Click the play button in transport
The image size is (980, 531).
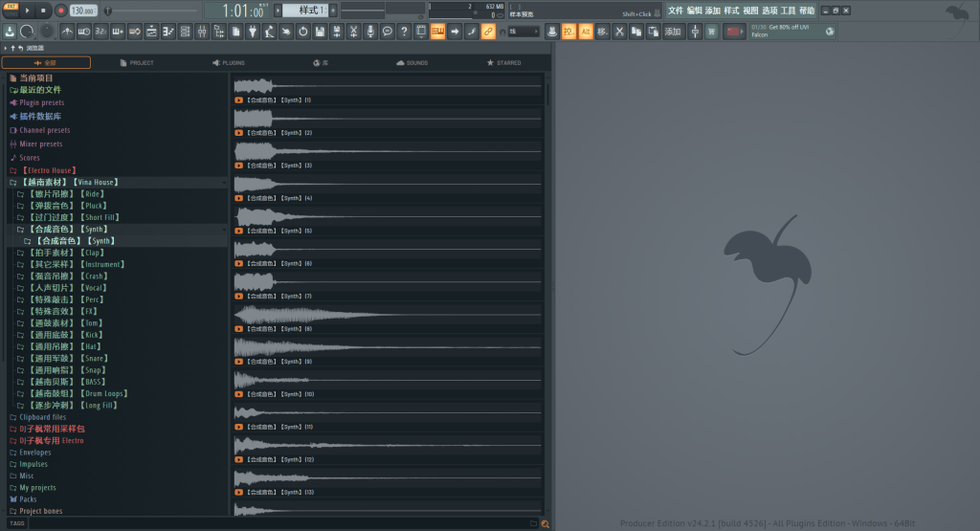[x=27, y=11]
